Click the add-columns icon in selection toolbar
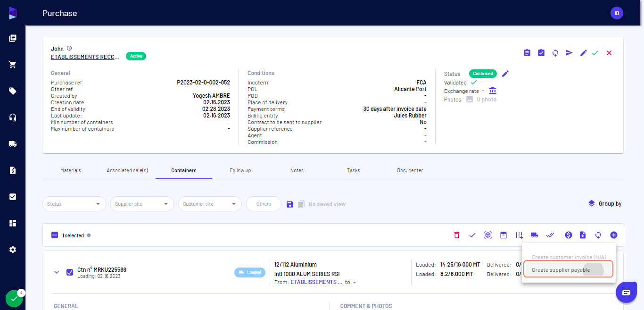The height and width of the screenshot is (310, 644). click(519, 235)
